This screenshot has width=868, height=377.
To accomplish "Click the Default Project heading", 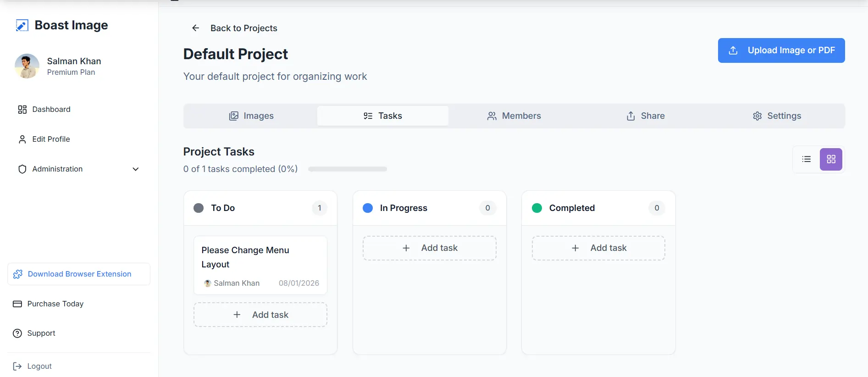I will coord(236,54).
